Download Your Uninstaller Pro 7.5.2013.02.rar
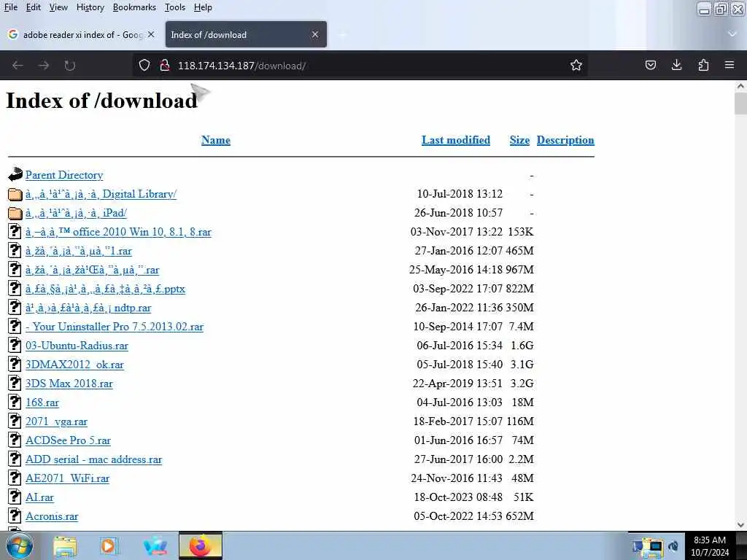Screen dimensions: 747x560 click(115, 327)
